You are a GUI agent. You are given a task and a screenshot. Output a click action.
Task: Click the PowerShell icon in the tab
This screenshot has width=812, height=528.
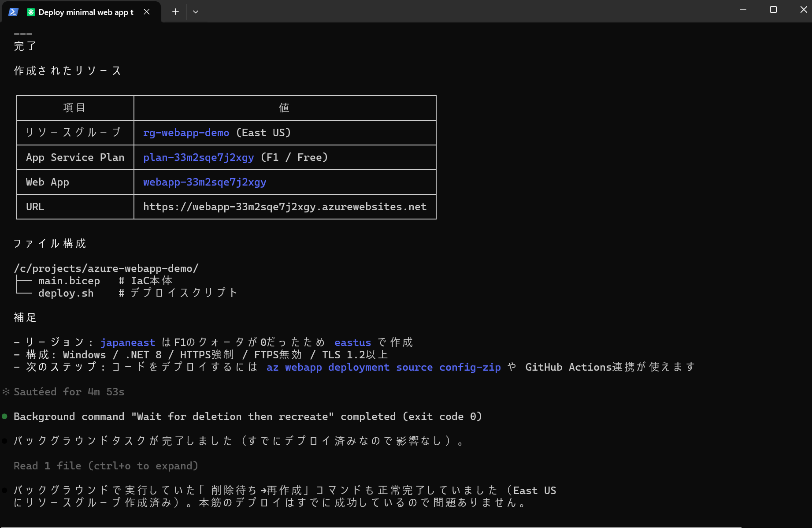click(13, 12)
